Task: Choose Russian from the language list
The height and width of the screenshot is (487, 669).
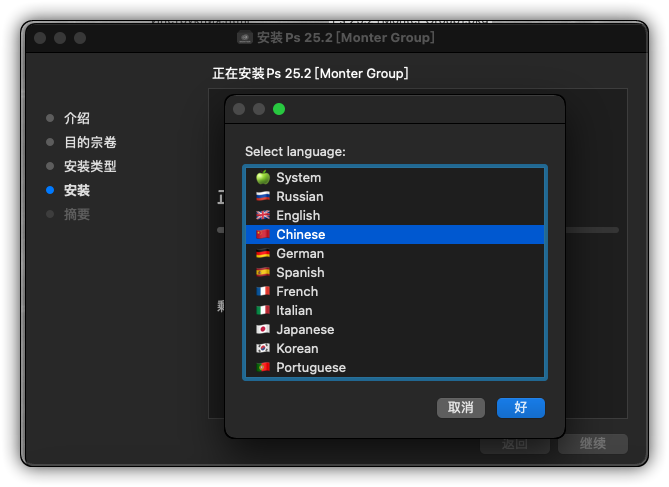Action: (x=395, y=196)
